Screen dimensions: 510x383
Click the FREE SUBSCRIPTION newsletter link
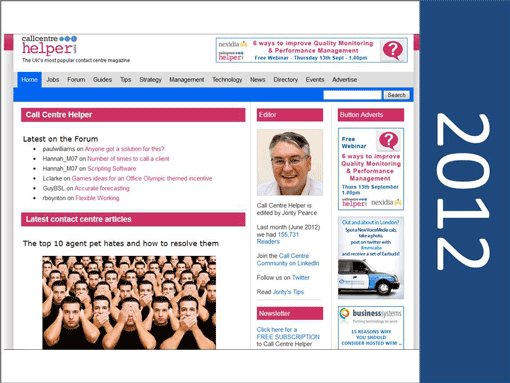point(288,333)
